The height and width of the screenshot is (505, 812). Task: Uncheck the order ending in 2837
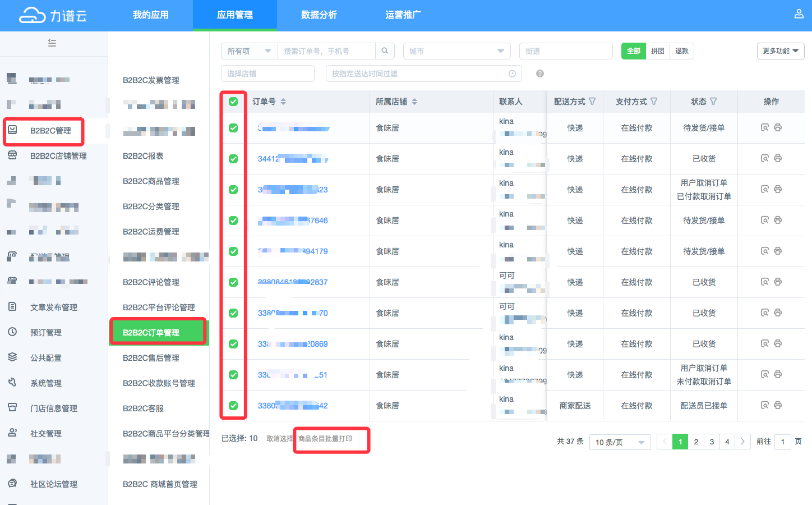[233, 282]
